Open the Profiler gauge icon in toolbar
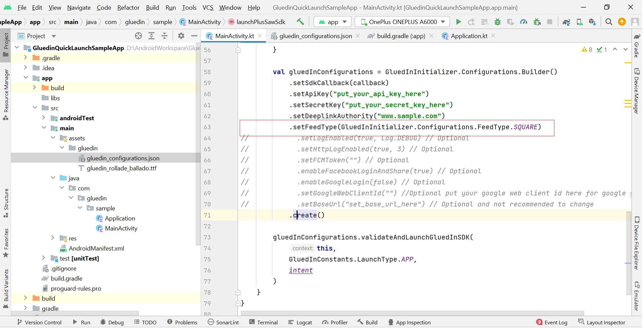 524,22
